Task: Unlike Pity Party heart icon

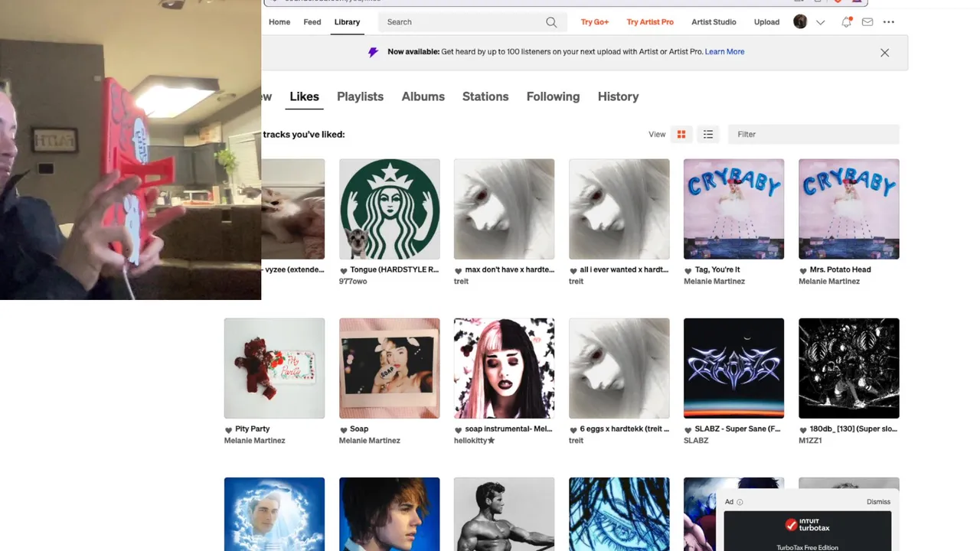Action: click(x=228, y=430)
